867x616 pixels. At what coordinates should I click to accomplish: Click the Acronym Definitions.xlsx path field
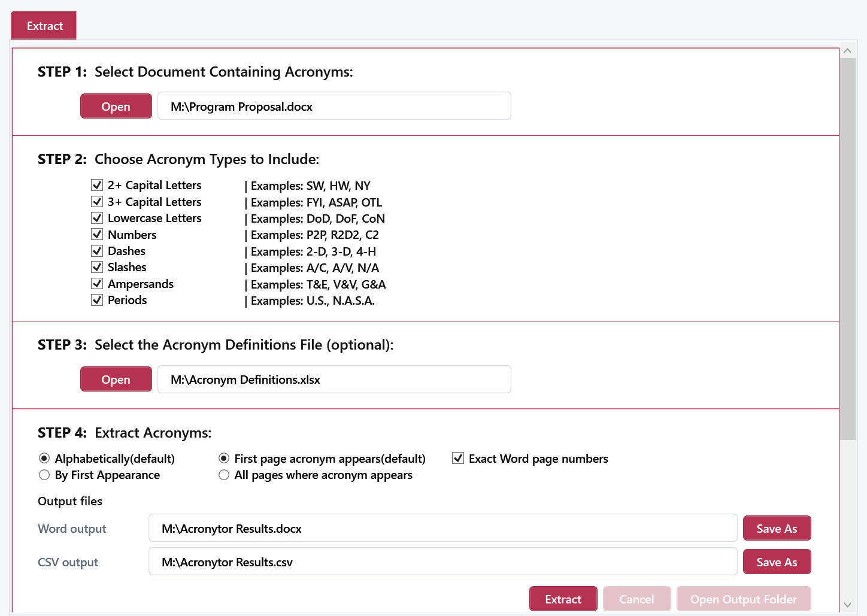pos(334,379)
